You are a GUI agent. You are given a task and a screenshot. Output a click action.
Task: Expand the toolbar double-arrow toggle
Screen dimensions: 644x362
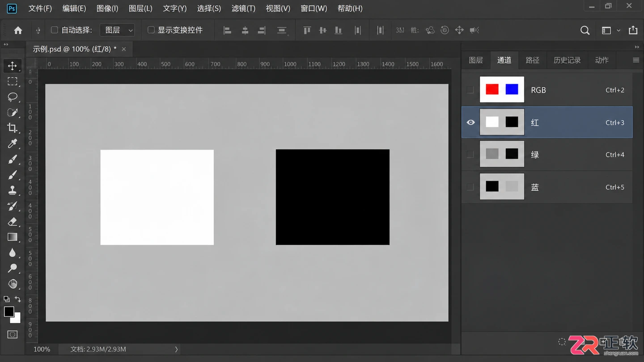[6, 45]
